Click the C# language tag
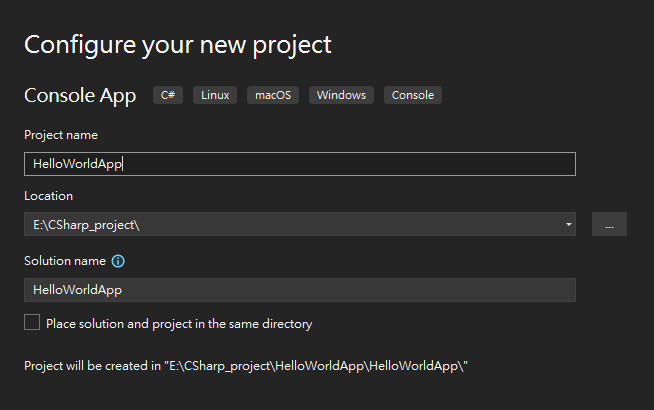The image size is (654, 410). point(167,96)
